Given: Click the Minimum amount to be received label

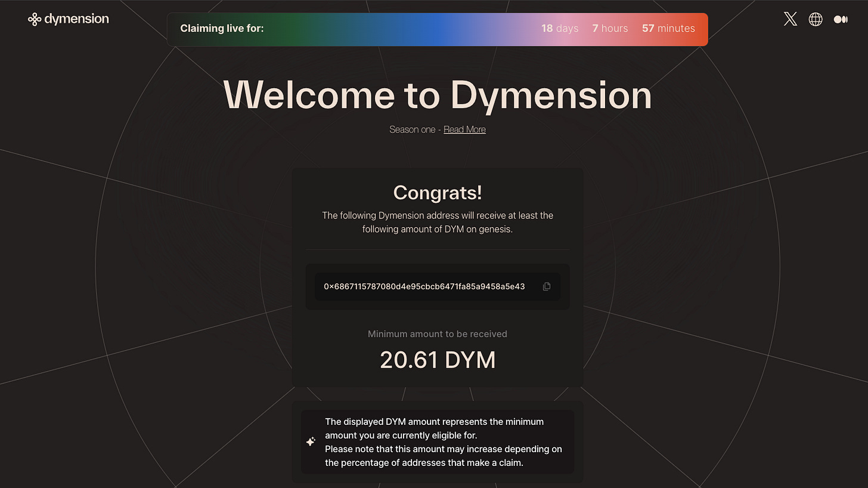Looking at the screenshot, I should [438, 334].
